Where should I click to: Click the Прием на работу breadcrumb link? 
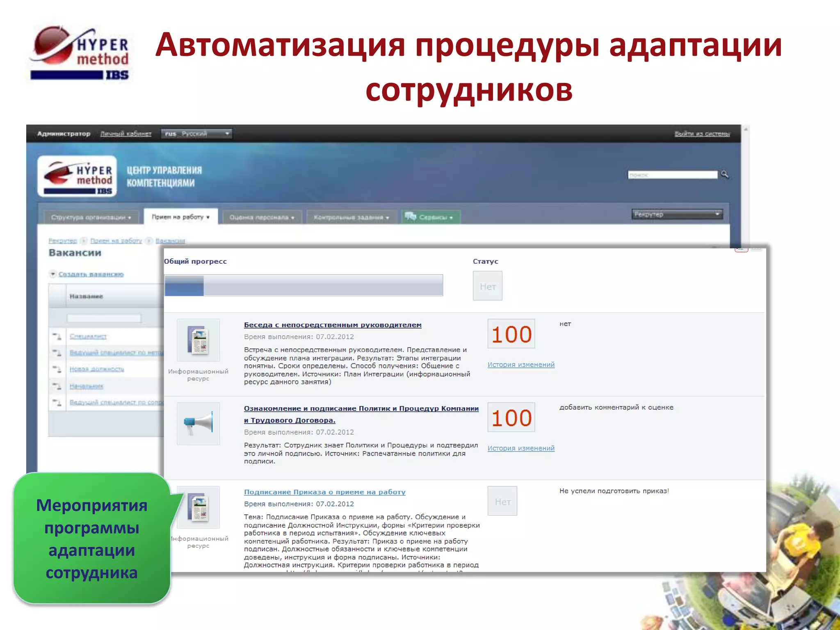(x=116, y=241)
